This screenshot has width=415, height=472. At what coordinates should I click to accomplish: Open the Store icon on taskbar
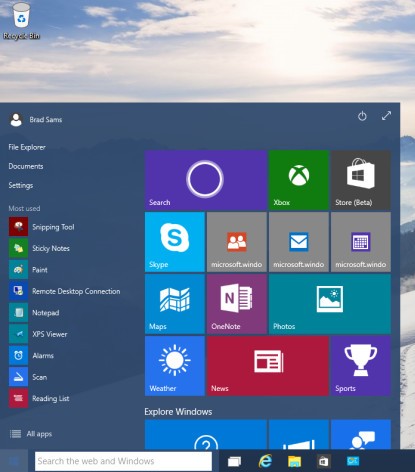coord(323,461)
